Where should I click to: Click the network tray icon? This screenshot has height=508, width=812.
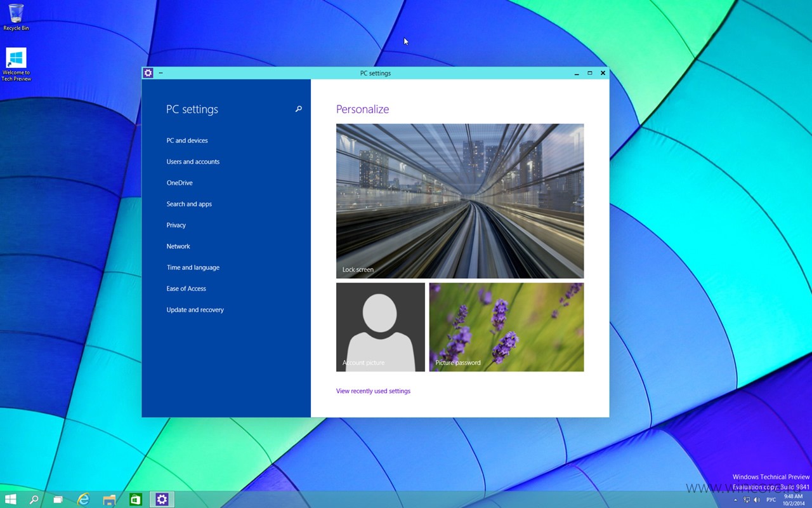click(747, 500)
